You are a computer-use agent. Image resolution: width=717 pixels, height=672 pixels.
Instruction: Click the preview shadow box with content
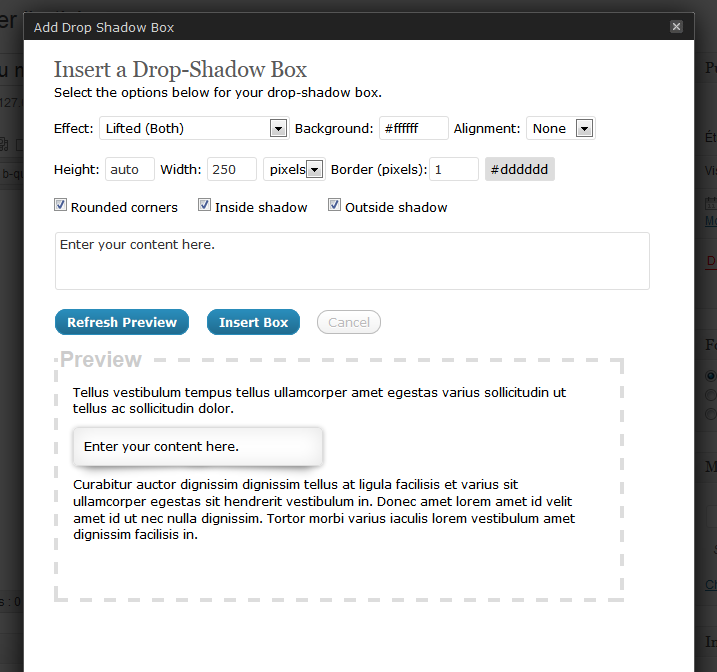pos(198,447)
